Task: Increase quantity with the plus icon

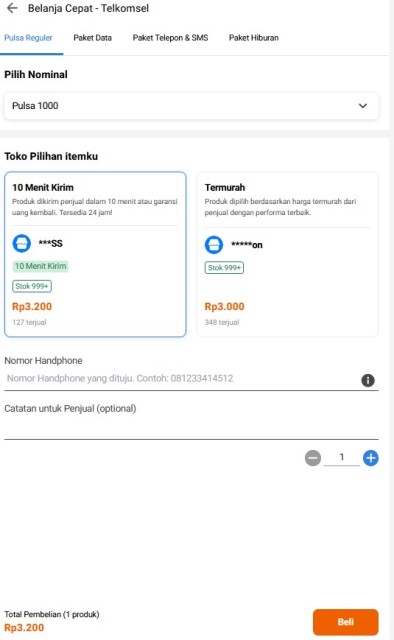Action: [371, 458]
